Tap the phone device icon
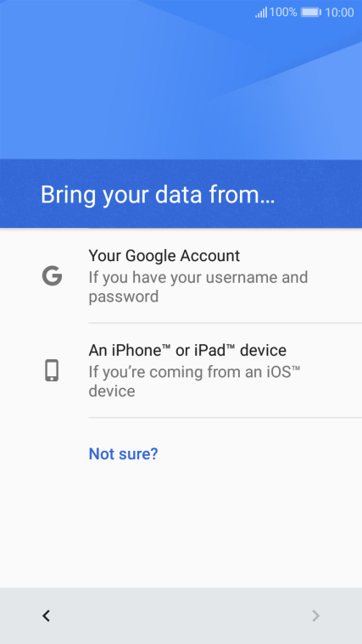This screenshot has height=644, width=362. click(52, 370)
